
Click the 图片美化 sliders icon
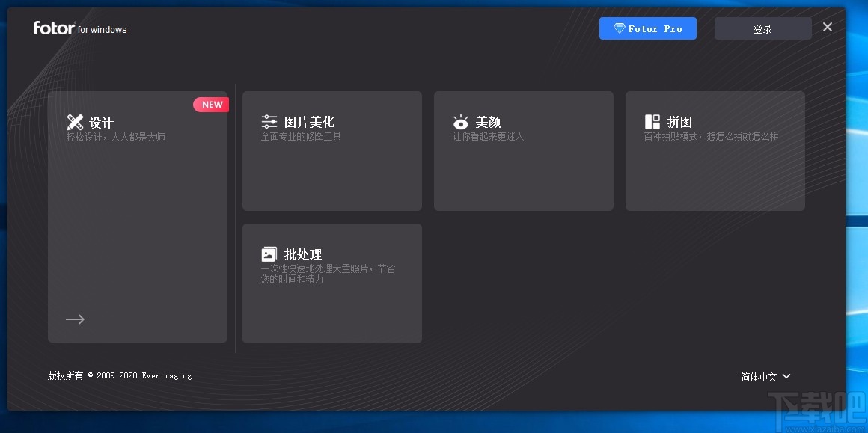(269, 120)
